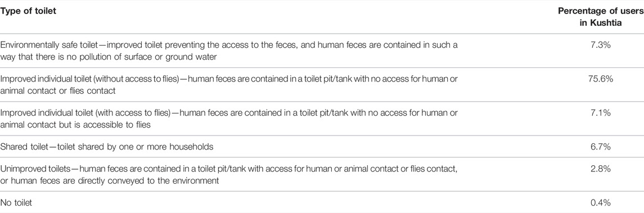Select the 0.4% no toilet value
This screenshot has height=213, width=644.
tap(601, 203)
